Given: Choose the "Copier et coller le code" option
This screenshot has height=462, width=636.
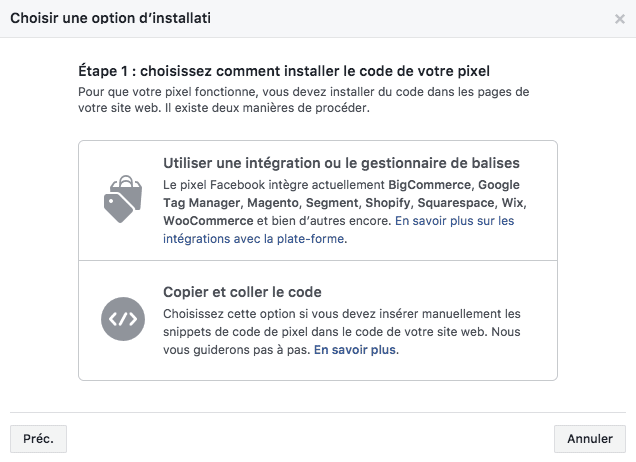Looking at the screenshot, I should (x=242, y=292).
